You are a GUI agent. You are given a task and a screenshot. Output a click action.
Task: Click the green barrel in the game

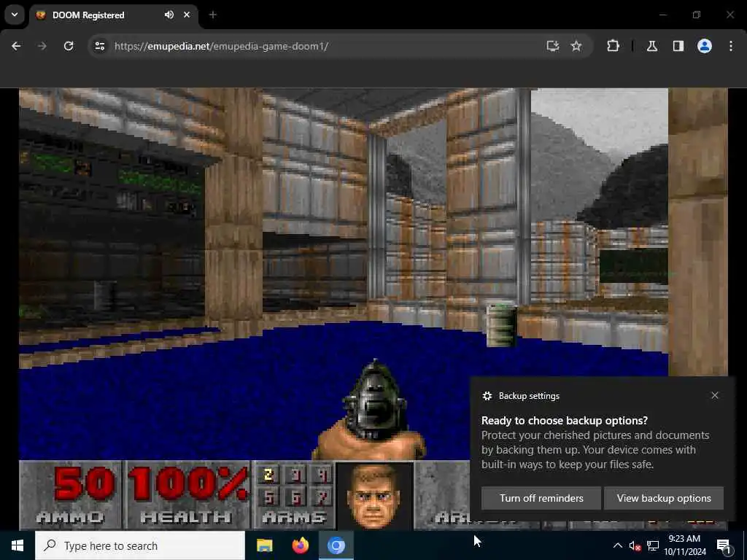pyautogui.click(x=501, y=325)
